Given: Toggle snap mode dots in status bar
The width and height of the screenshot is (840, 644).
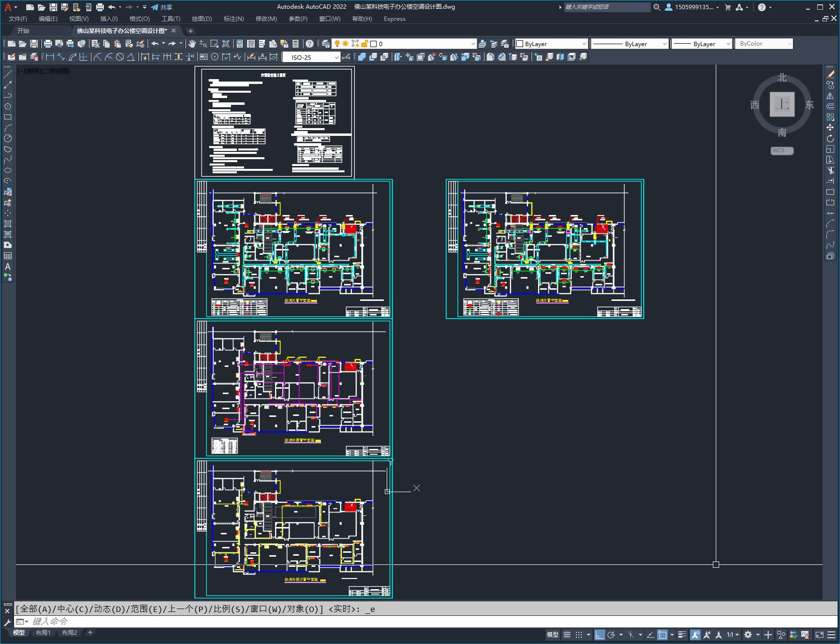Looking at the screenshot, I should point(578,634).
